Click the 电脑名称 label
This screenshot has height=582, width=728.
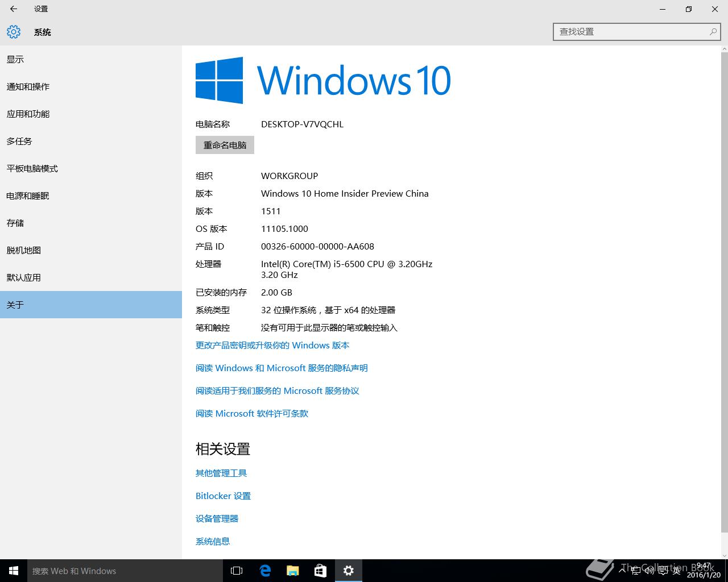click(x=213, y=124)
